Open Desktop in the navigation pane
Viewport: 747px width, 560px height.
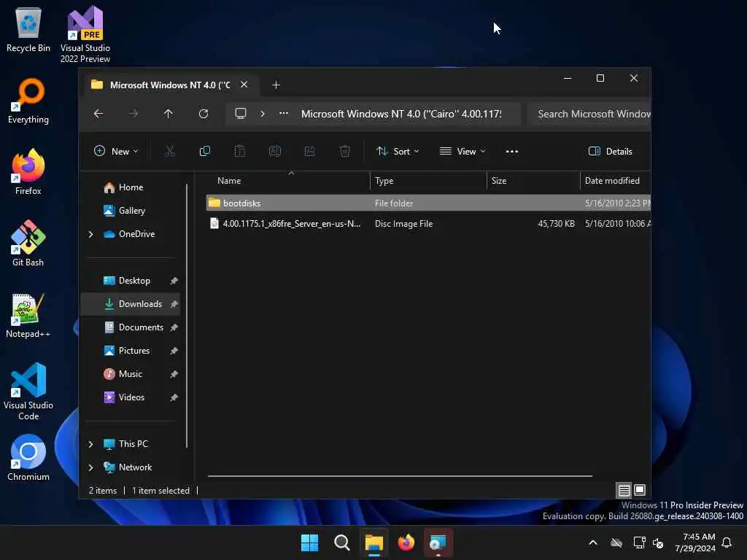(x=131, y=281)
